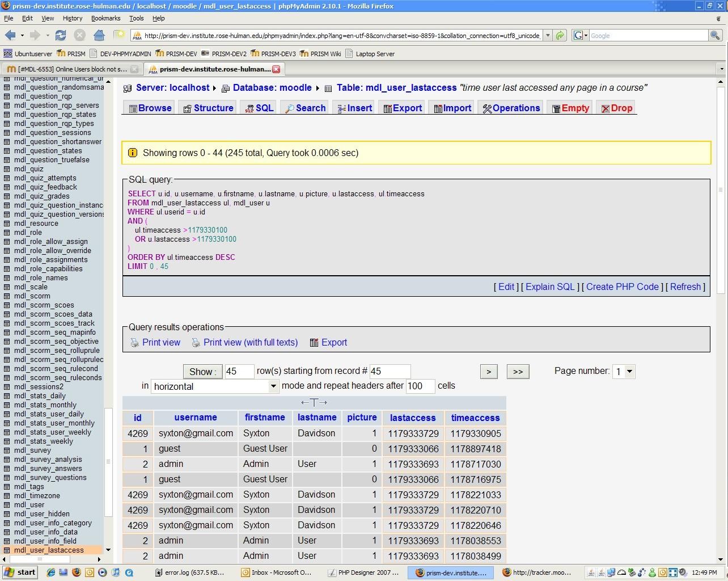Click the Explain SQL link
728x581 pixels.
[550, 287]
